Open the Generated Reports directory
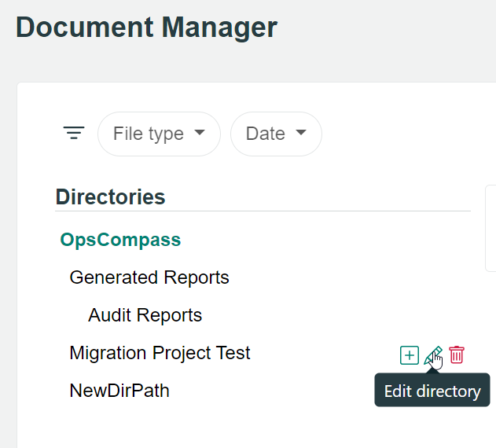 [x=149, y=277]
